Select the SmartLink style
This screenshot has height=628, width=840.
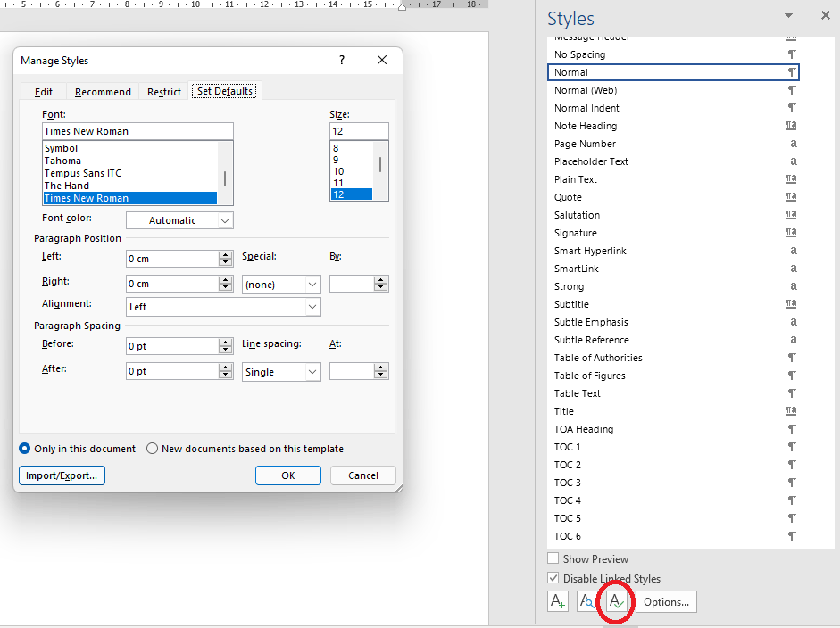pyautogui.click(x=673, y=269)
